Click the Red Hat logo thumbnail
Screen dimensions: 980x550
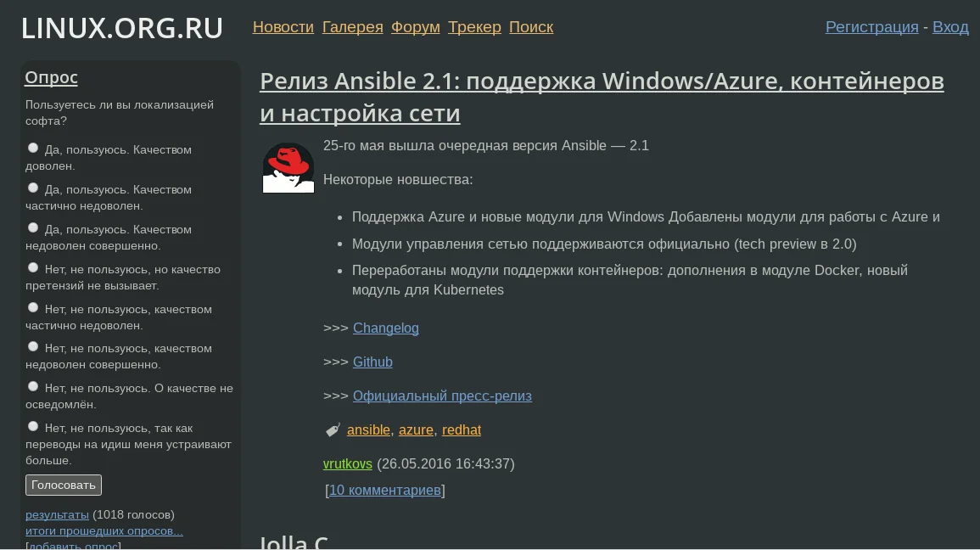(288, 167)
